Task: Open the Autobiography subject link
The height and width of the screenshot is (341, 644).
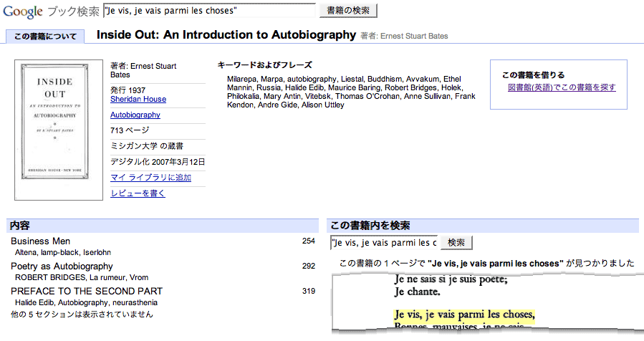Action: (135, 115)
